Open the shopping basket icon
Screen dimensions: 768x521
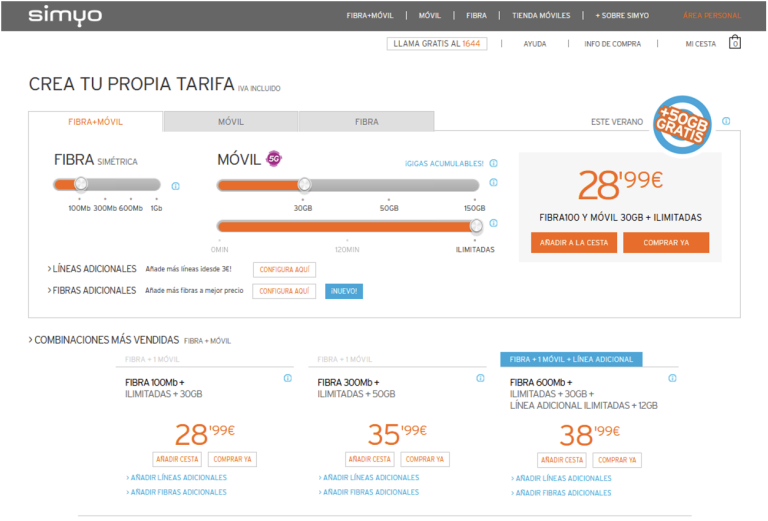tap(735, 43)
